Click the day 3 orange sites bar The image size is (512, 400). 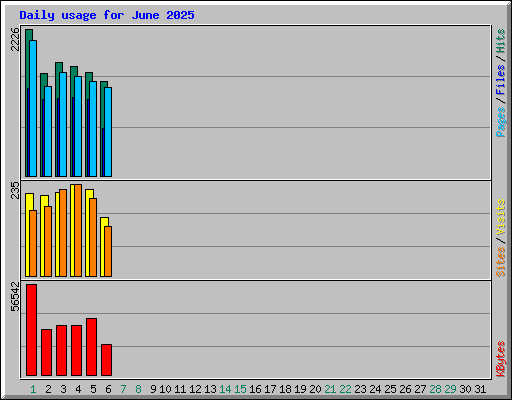coord(63,233)
